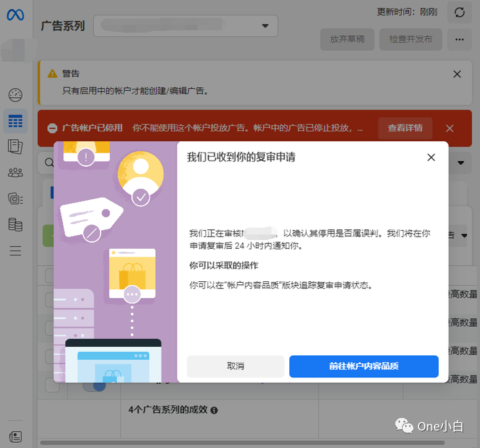Screen dimensions: 480x448
Task: Click the refresh data icon
Action: [459, 12]
